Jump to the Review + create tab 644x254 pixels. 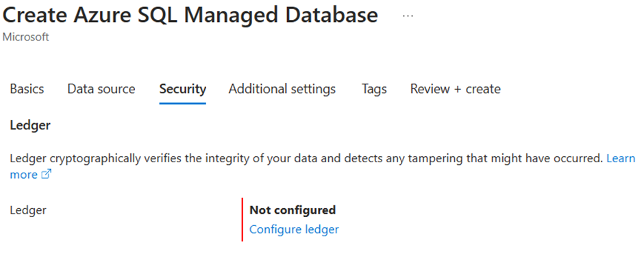pos(456,89)
